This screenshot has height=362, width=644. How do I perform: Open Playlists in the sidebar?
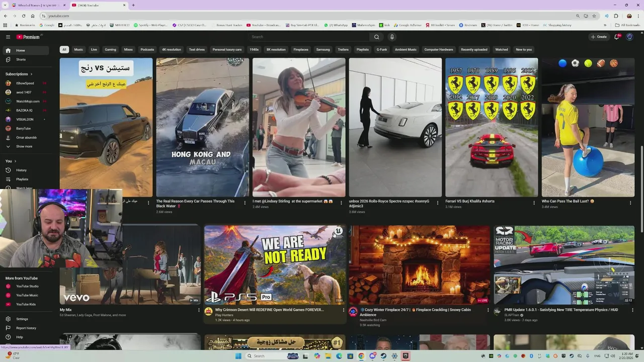(x=27, y=179)
